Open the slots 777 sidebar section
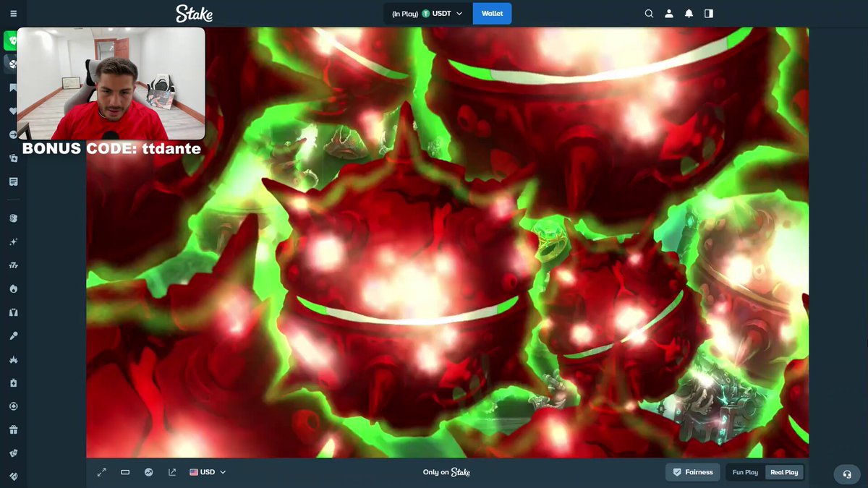 point(13,265)
